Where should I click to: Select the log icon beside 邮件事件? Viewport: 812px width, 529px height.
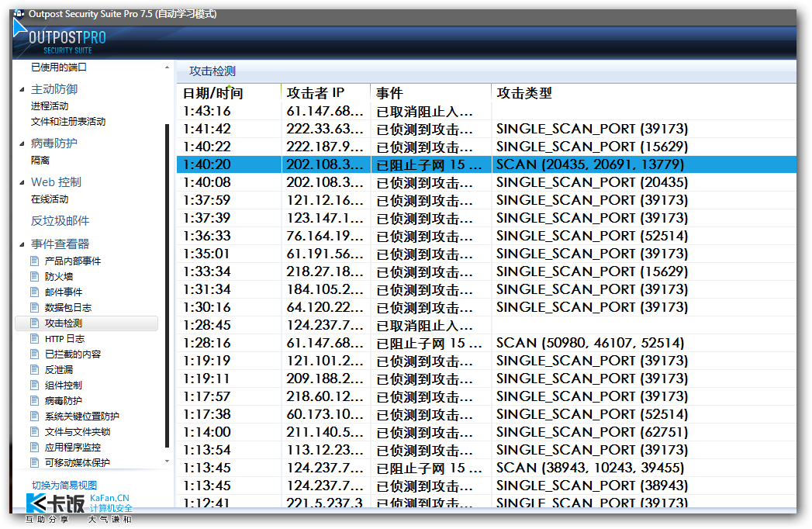[35, 292]
